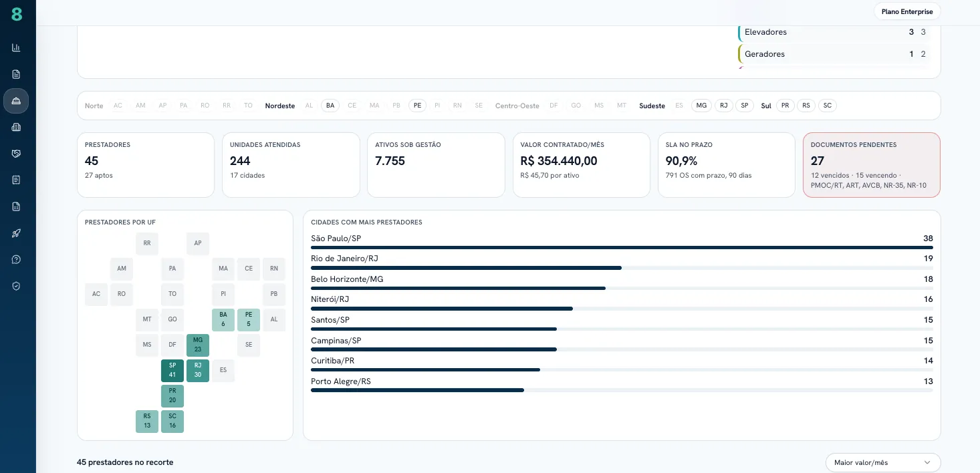
Task: Toggle the PE state filter chip
Action: (418, 106)
